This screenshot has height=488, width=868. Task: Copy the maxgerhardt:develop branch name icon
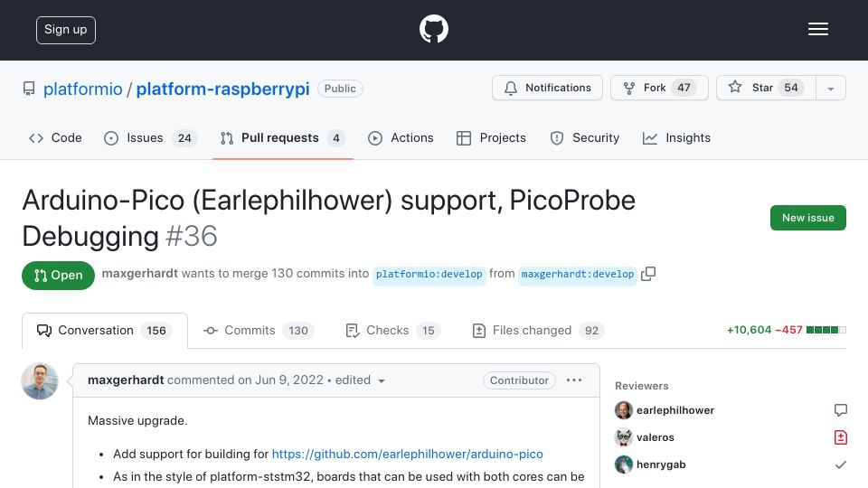[x=648, y=274]
